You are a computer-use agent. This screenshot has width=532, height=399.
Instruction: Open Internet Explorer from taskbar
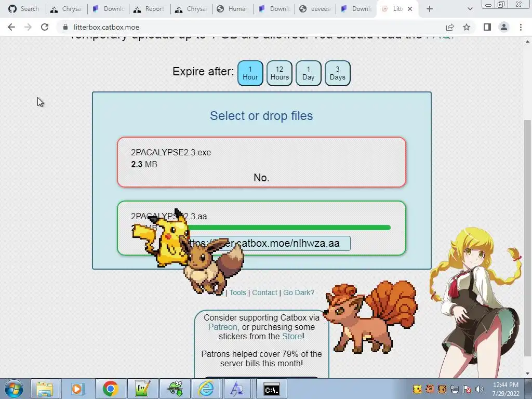coord(206,389)
